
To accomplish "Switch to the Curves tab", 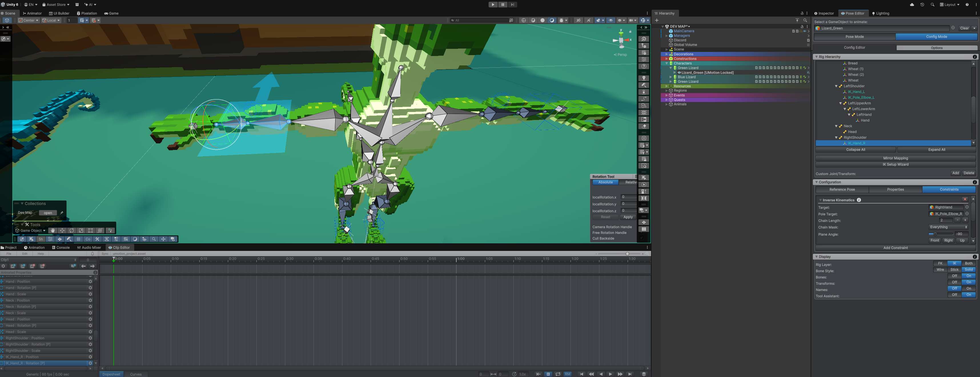I will click(x=136, y=374).
